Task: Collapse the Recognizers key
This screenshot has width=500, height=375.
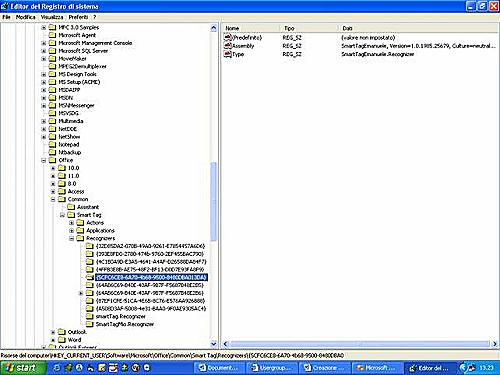Action: (71, 238)
